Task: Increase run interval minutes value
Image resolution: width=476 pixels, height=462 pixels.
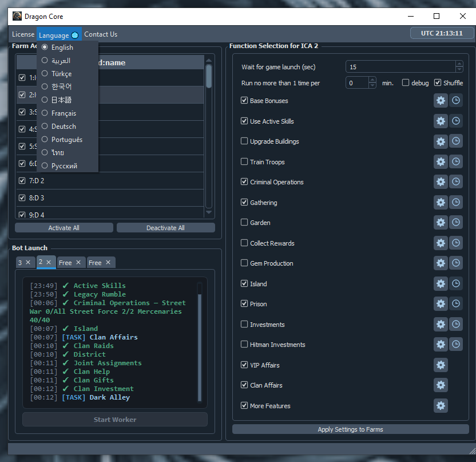Action: pyautogui.click(x=372, y=80)
